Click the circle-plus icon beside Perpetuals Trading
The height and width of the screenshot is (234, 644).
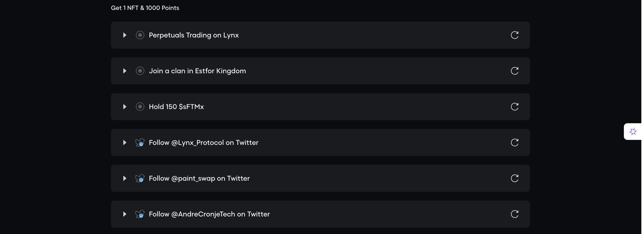[x=140, y=35]
